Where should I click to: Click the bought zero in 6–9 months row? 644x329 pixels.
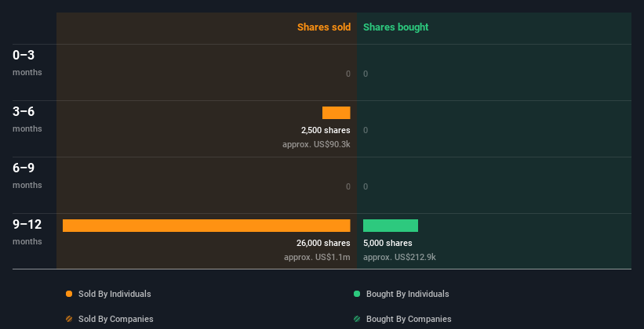[x=366, y=186]
